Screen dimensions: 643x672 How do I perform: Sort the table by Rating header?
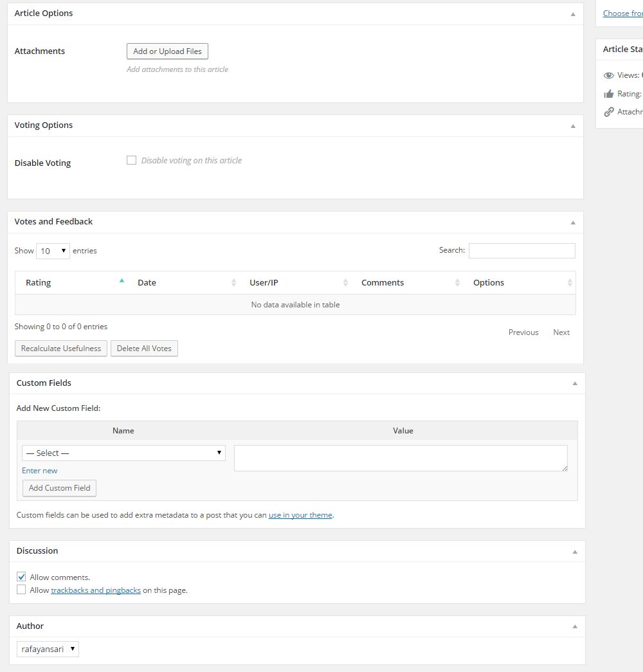tap(38, 282)
